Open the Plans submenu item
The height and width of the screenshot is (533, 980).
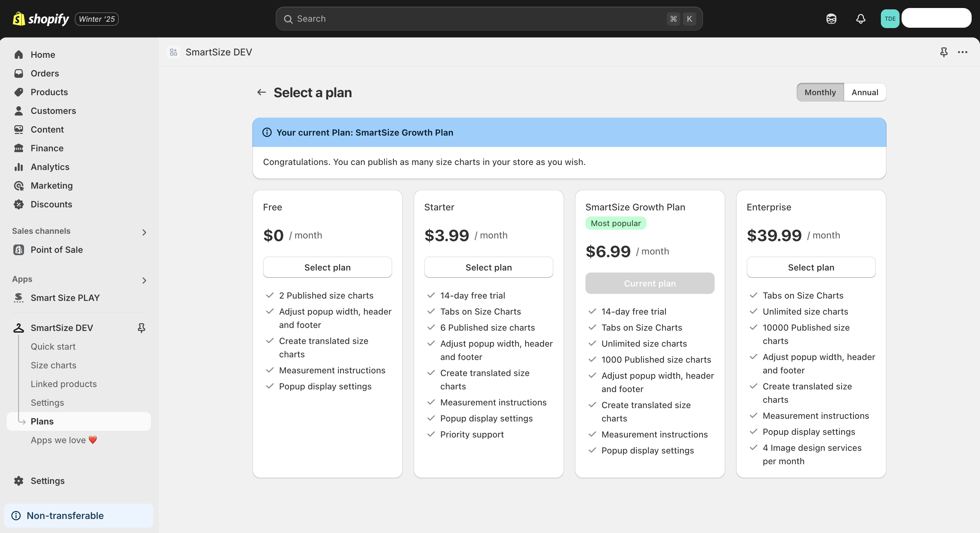pos(79,421)
